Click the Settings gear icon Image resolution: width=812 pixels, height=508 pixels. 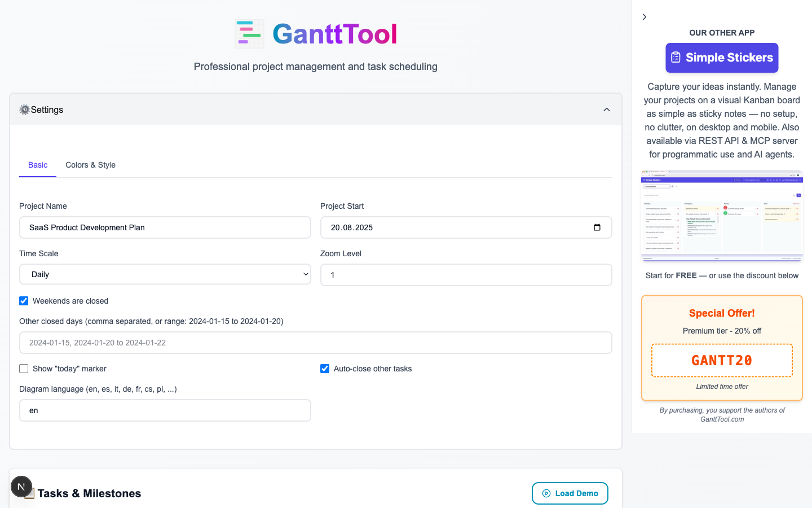24,110
